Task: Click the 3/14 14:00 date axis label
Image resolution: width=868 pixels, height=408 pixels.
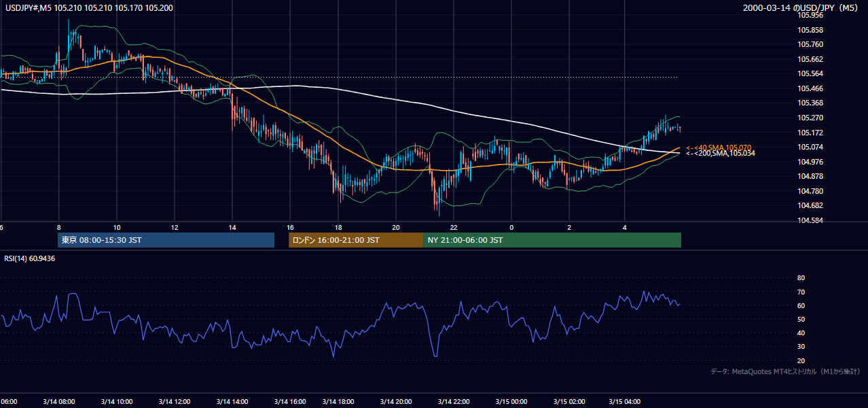Action: coord(234,401)
